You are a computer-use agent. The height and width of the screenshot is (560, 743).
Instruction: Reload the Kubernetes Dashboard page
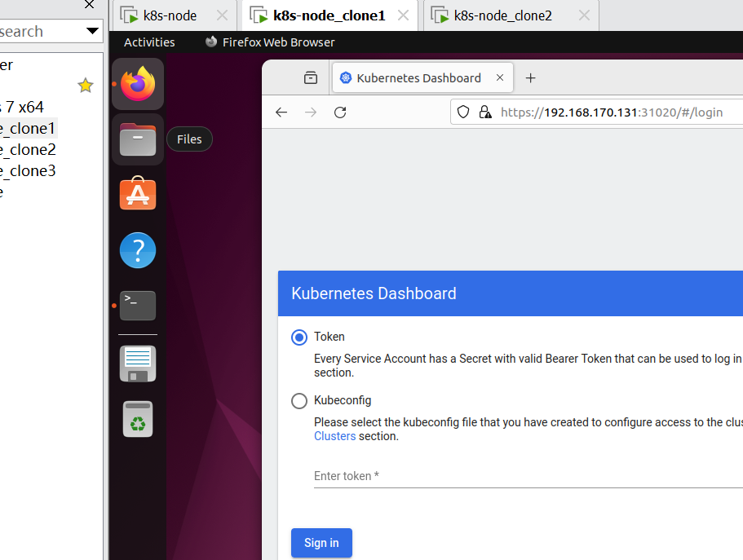340,112
